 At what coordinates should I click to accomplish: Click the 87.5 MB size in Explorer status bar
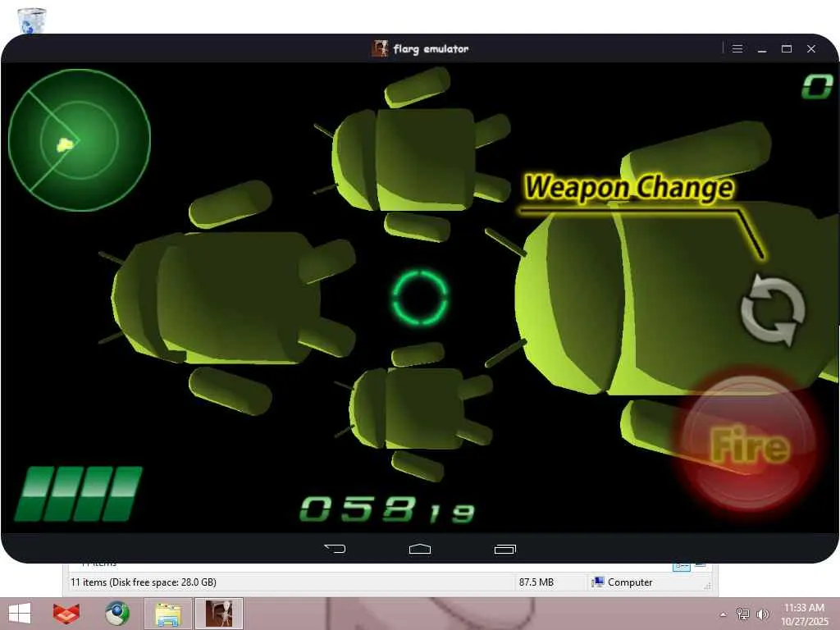536,582
